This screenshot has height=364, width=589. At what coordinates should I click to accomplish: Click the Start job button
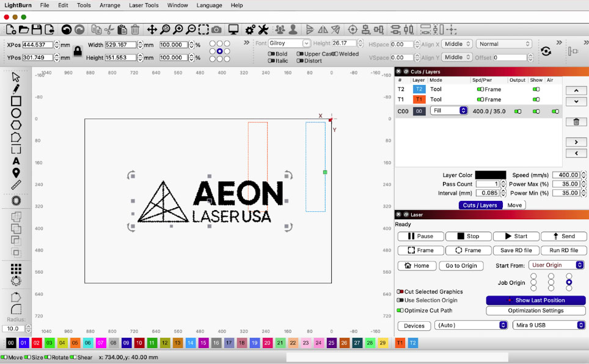(516, 236)
